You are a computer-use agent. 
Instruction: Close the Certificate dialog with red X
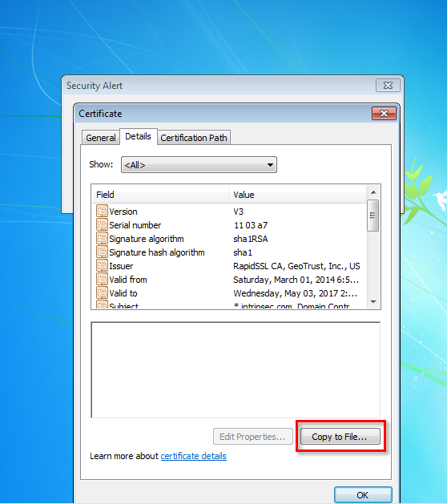(x=384, y=114)
